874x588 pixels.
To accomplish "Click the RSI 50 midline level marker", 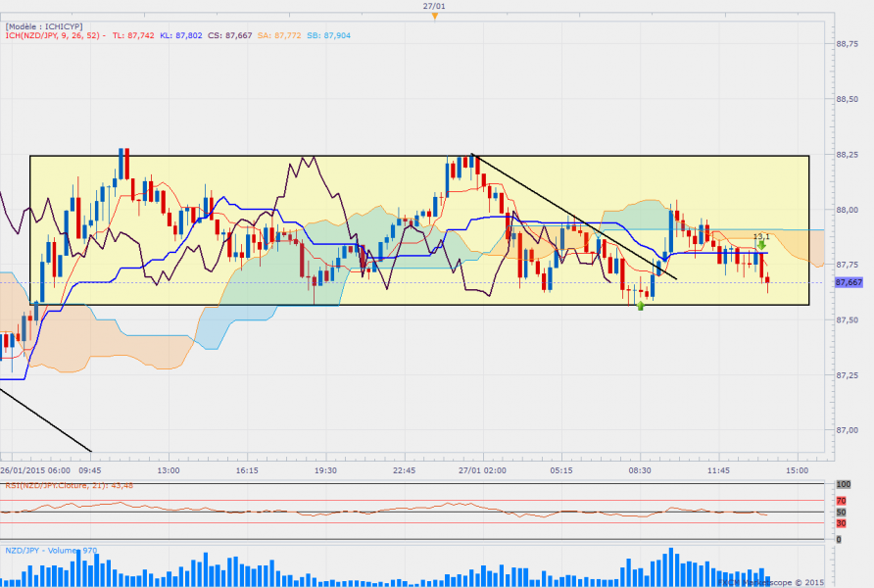I will pyautogui.click(x=842, y=512).
